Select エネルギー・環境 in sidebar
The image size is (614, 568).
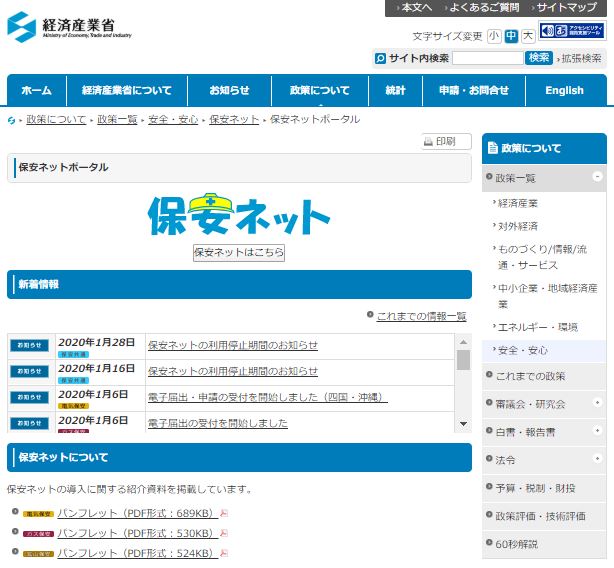(538, 327)
